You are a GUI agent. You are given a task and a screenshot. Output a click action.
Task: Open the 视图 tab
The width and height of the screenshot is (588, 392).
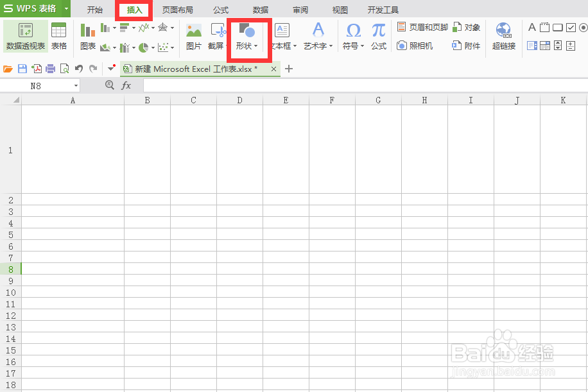(340, 10)
